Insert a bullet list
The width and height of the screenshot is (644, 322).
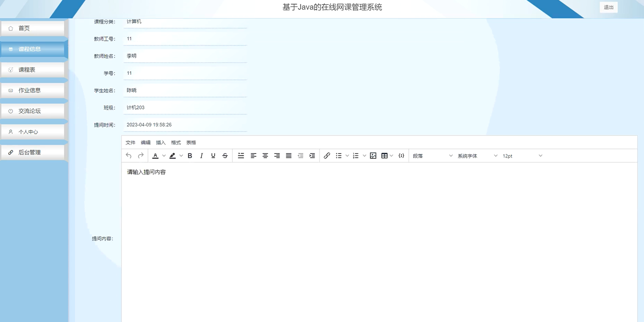click(x=339, y=156)
